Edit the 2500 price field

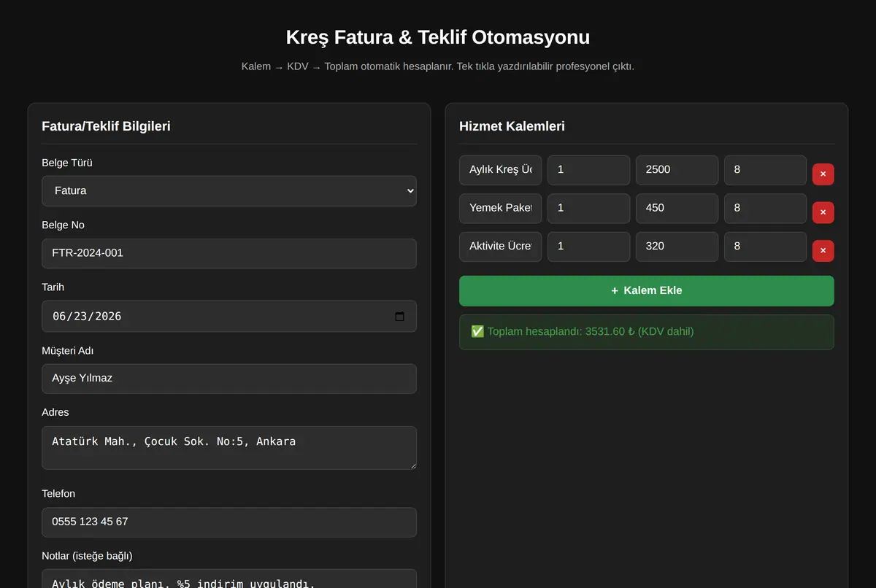(x=677, y=170)
